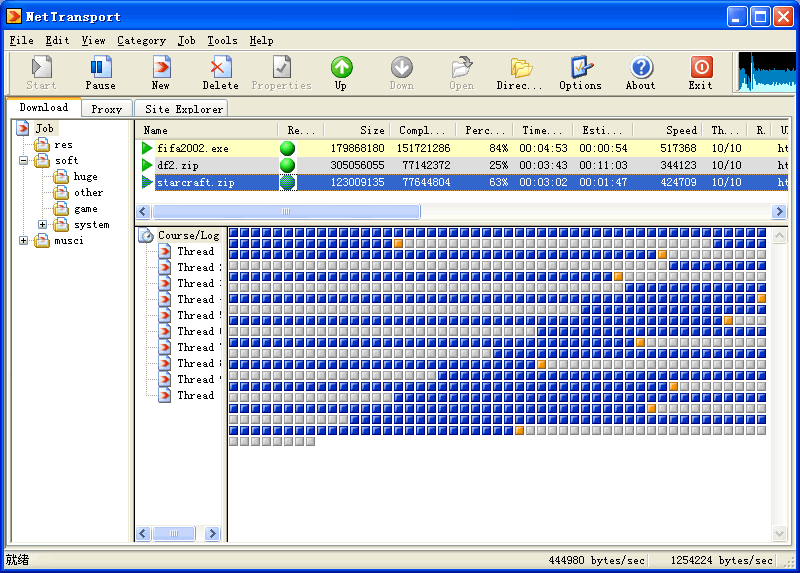Click the red Exit icon
The width and height of the screenshot is (800, 573).
(702, 67)
